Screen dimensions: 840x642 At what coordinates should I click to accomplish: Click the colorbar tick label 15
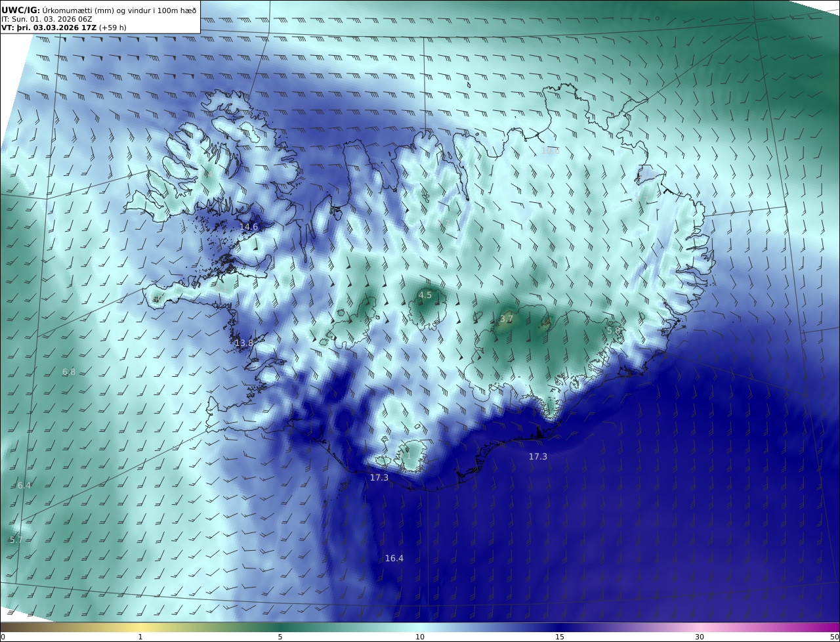point(560,637)
